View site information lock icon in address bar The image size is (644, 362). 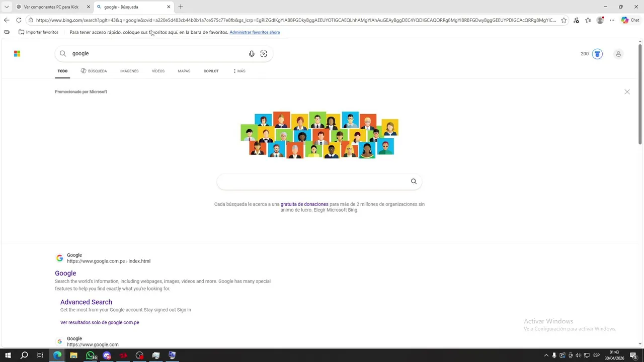pyautogui.click(x=31, y=20)
